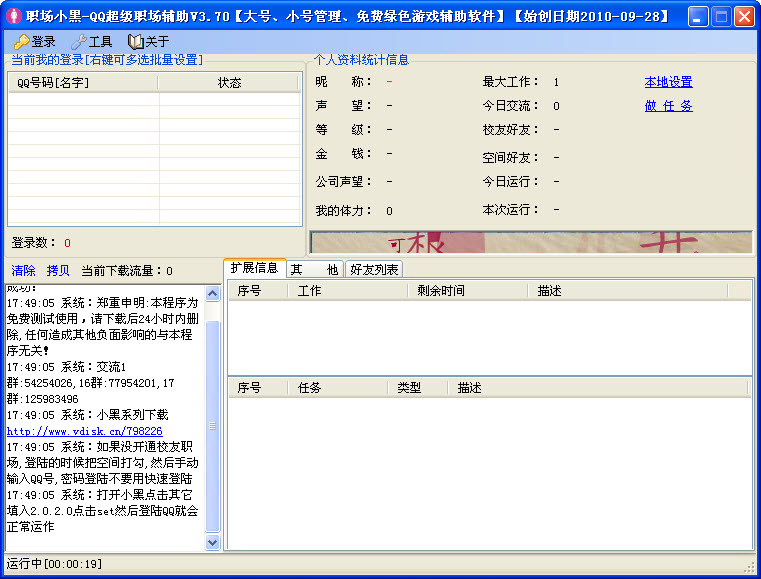Open the 本地设置 link
The width and height of the screenshot is (761, 579).
(668, 82)
